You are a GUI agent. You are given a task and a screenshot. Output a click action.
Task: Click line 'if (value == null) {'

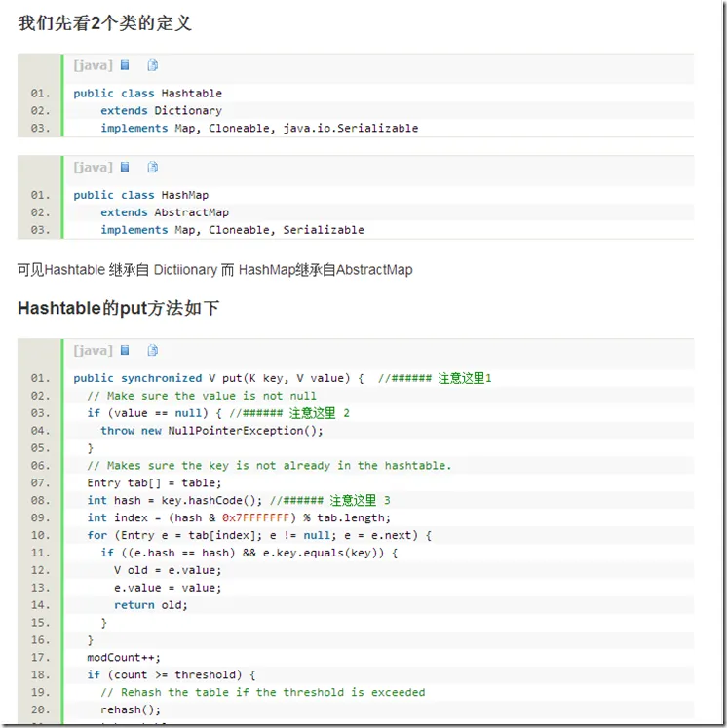point(154,413)
